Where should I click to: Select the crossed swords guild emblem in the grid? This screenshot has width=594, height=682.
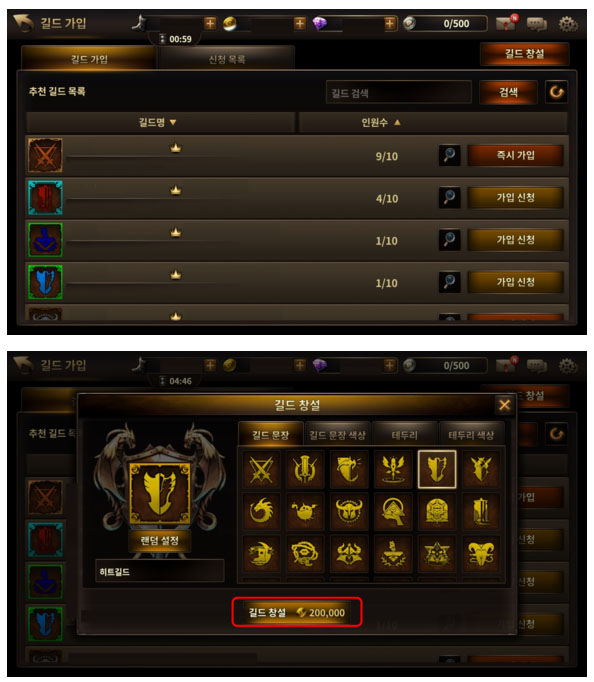261,470
